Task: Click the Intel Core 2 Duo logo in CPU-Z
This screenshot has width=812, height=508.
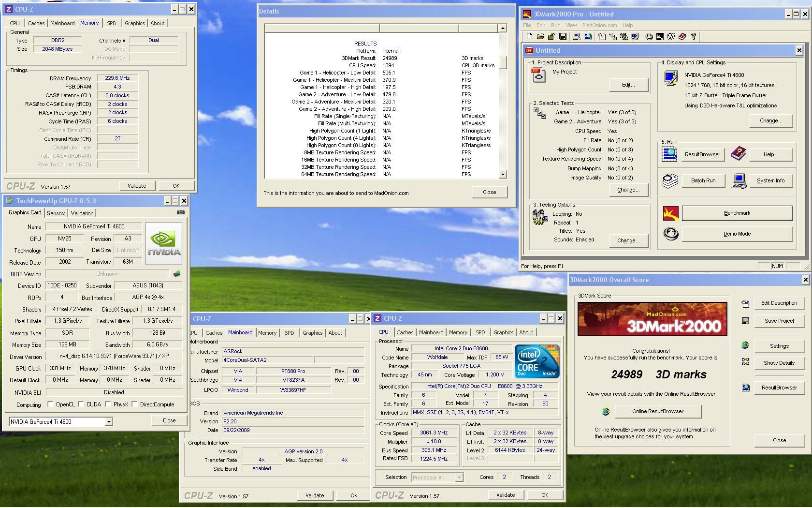Action: pyautogui.click(x=537, y=361)
